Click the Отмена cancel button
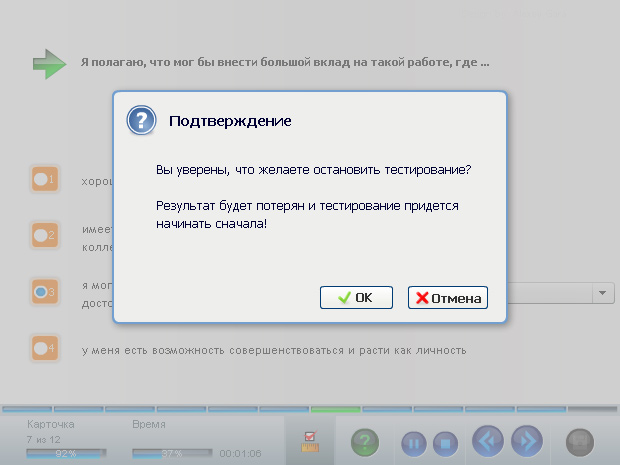This screenshot has width=620, height=465. click(x=448, y=297)
